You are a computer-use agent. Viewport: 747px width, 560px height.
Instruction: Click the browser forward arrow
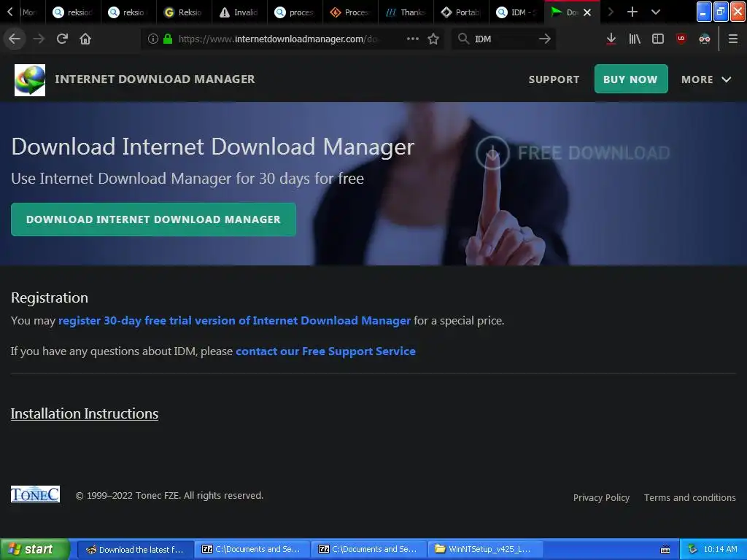[39, 39]
